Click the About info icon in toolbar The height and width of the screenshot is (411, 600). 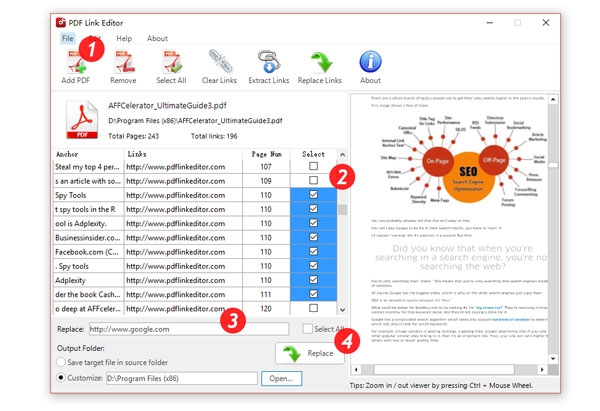[x=370, y=62]
